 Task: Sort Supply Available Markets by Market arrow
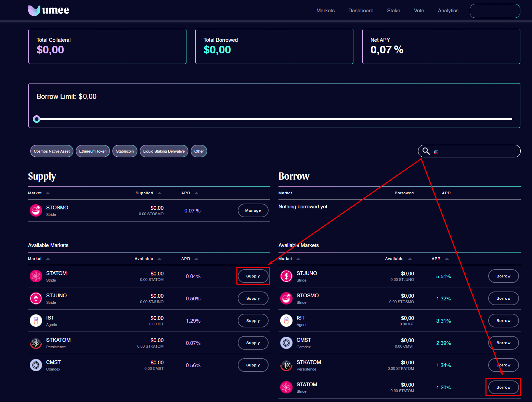pyautogui.click(x=48, y=259)
